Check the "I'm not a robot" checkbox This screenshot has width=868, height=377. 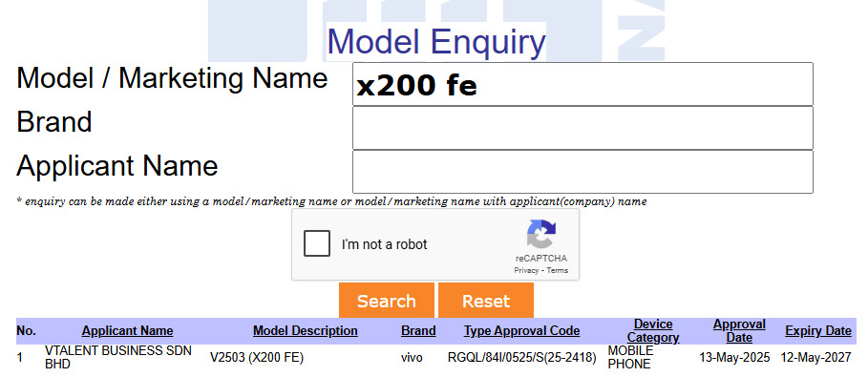tap(317, 244)
